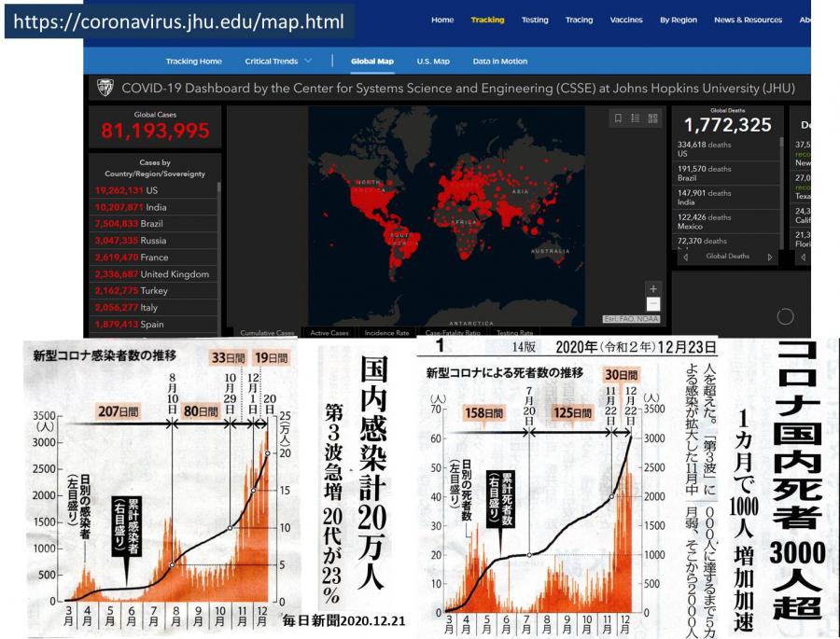Select the Cumulative Cases map tab
840x639 pixels.
tap(267, 333)
